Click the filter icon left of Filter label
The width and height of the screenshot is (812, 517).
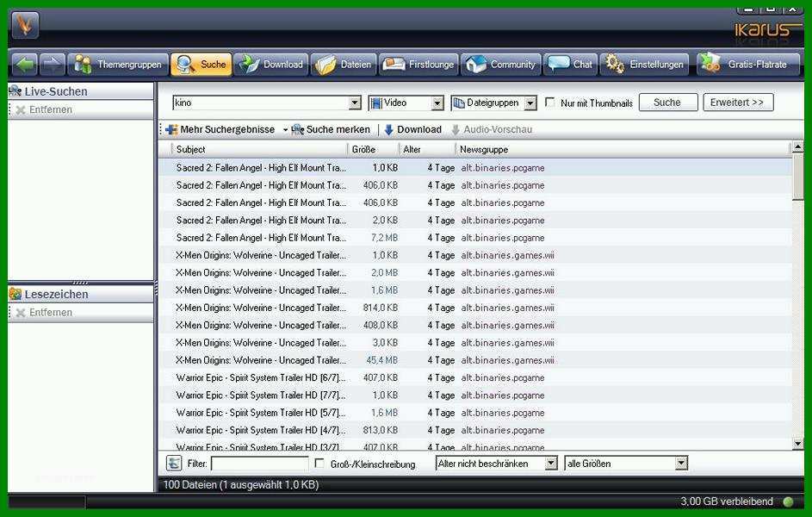point(174,463)
